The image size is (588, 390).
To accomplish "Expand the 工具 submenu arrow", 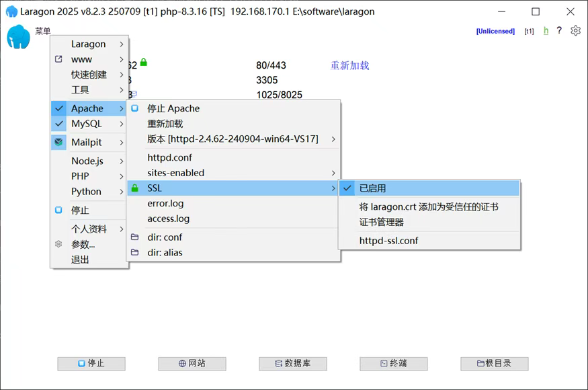I will tap(122, 90).
